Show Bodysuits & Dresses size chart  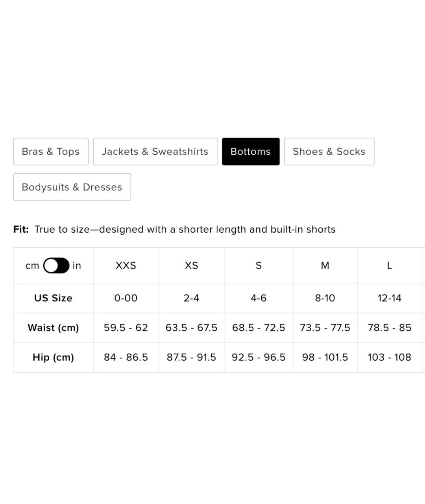click(72, 187)
